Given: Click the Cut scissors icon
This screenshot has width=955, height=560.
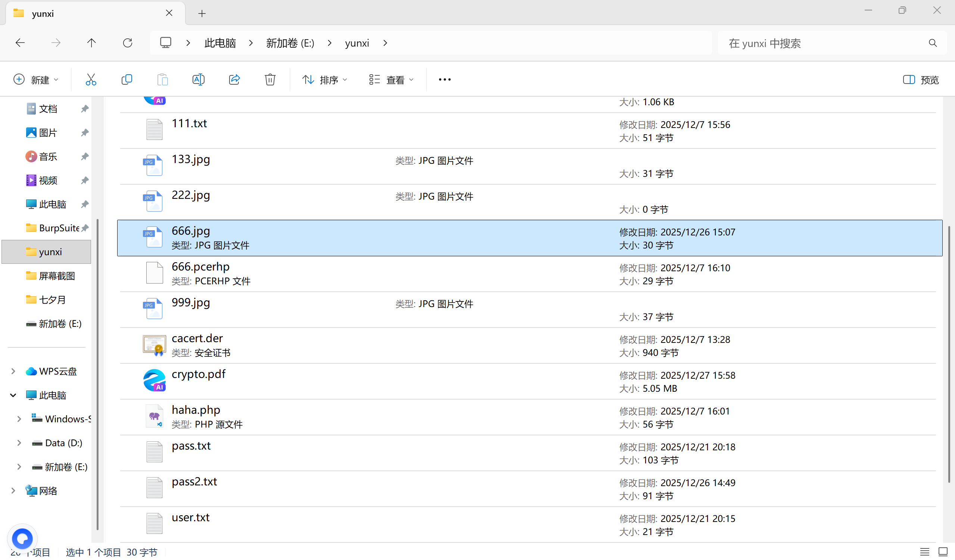Looking at the screenshot, I should coord(91,79).
